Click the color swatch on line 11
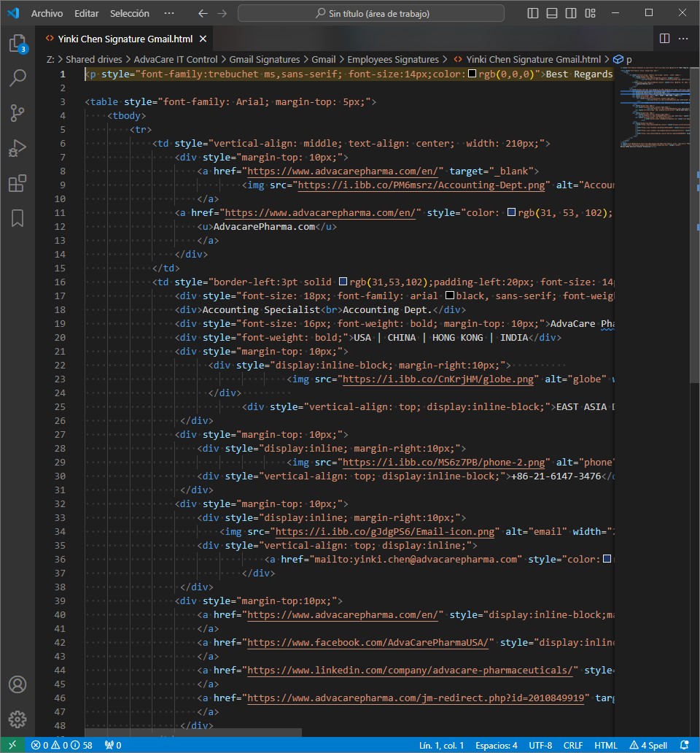This screenshot has width=700, height=753. tap(511, 212)
